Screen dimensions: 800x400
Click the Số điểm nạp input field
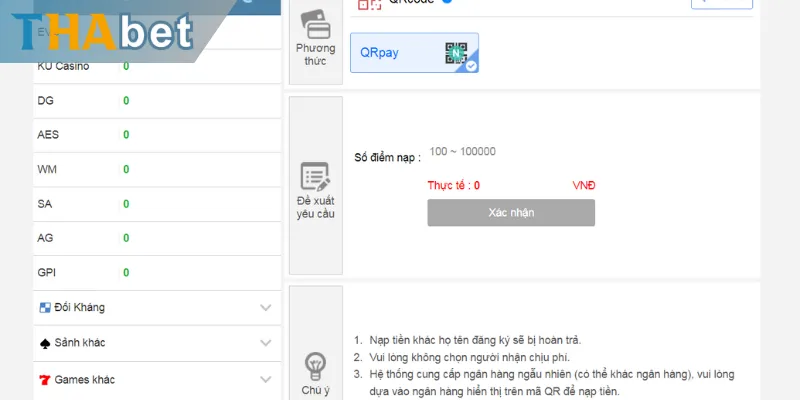coord(510,152)
